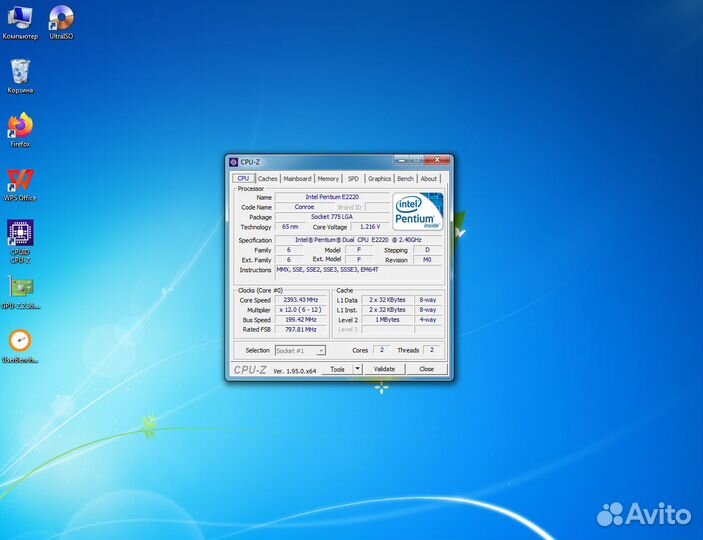Click the Core Voltage value 1.216 V
This screenshot has width=703, height=540.
coord(370,226)
